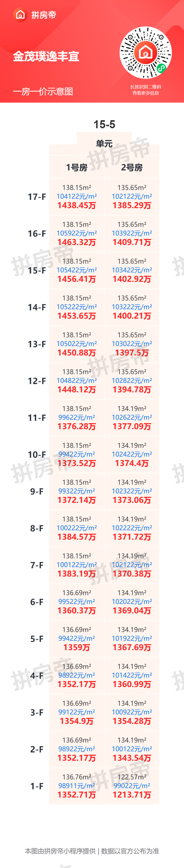Select the 8-F floor row label
This screenshot has width=184, height=868.
click(x=37, y=528)
